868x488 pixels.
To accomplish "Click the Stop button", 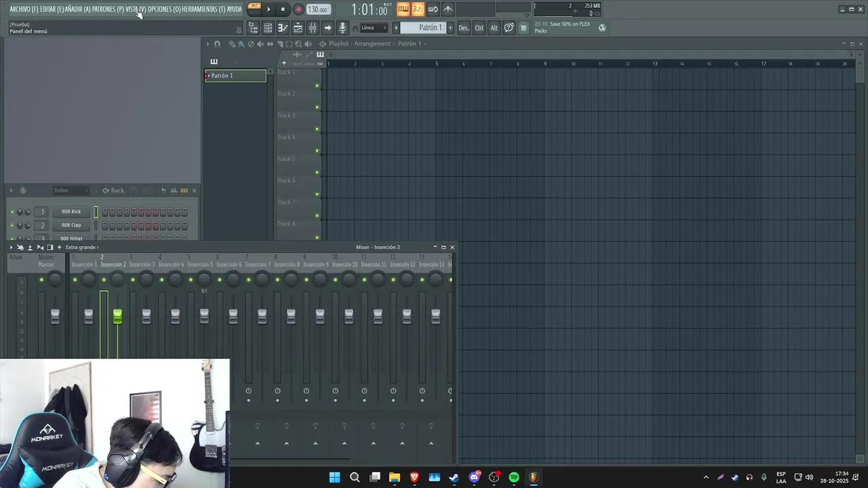I will [283, 9].
